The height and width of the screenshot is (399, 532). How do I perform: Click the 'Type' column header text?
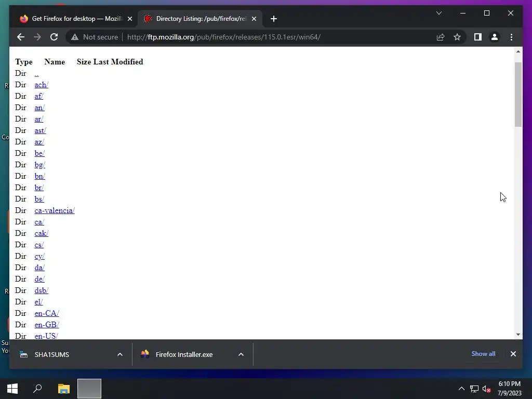24,62
